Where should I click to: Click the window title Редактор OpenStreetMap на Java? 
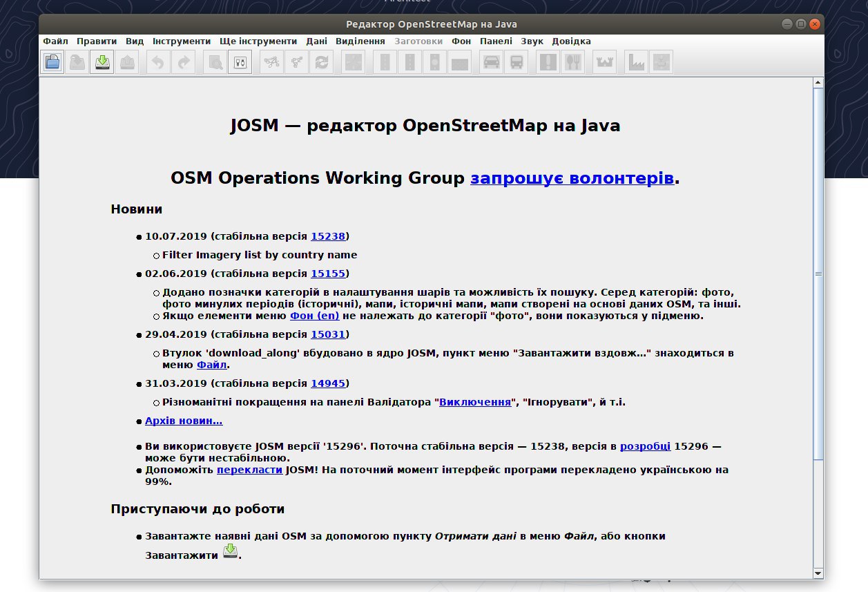pyautogui.click(x=432, y=24)
